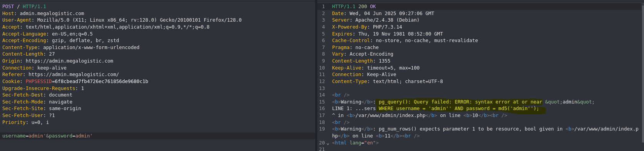This screenshot has width=644, height=151.
Task: Select the <html lang="en"> tag
Action: pyautogui.click(x=355, y=143)
